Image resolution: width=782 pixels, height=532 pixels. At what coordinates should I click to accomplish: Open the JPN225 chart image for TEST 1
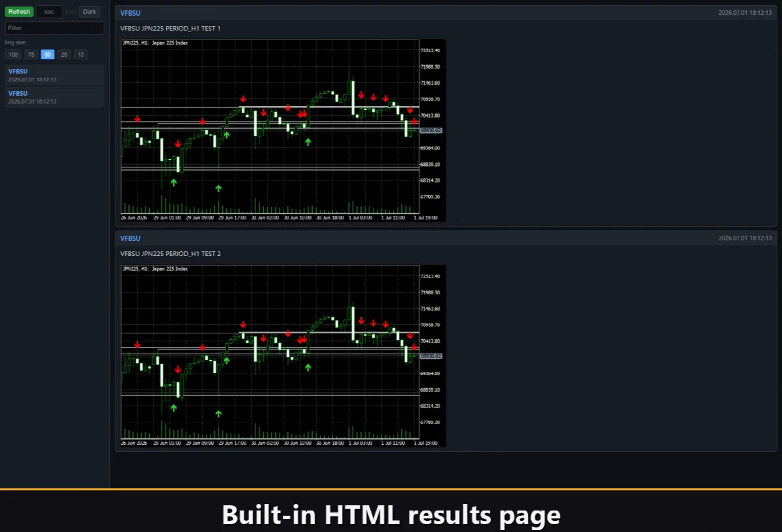283,130
